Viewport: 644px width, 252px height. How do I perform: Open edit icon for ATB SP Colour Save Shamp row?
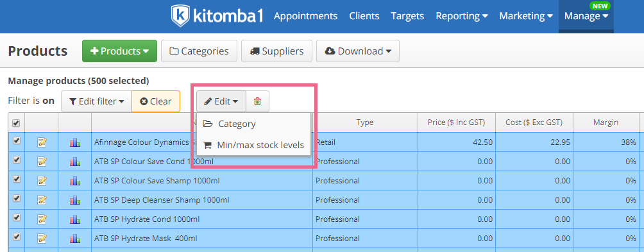click(42, 181)
